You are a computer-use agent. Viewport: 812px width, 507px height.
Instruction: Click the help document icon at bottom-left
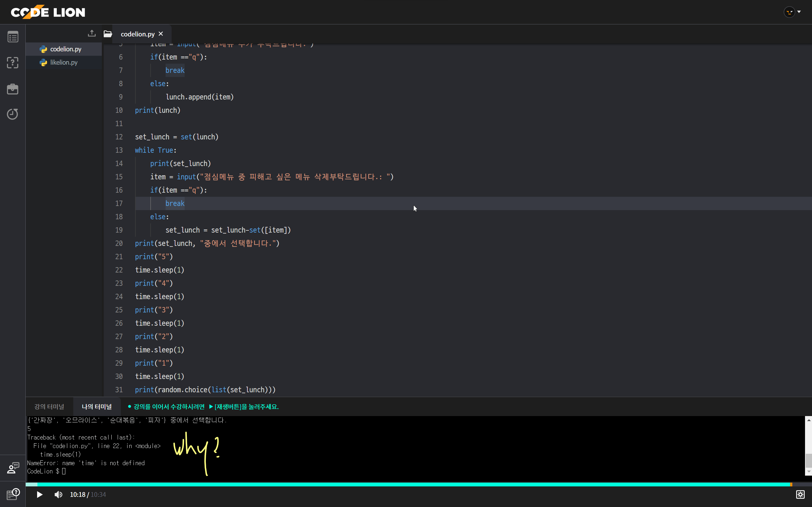(13, 494)
